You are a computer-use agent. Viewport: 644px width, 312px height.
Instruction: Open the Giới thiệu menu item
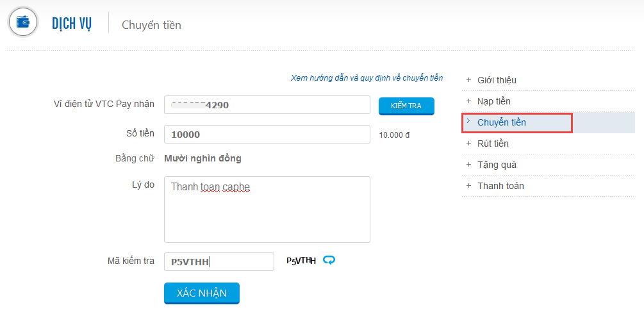(497, 80)
